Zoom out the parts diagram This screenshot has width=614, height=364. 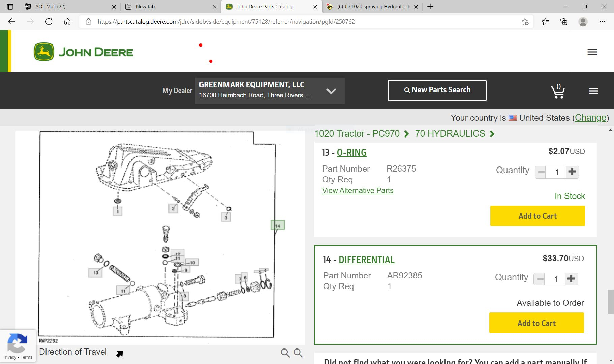pos(285,353)
